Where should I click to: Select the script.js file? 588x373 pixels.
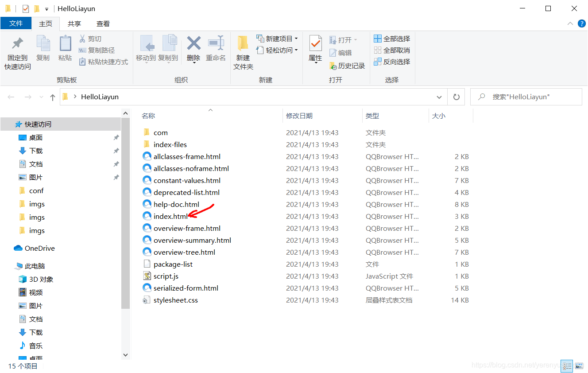click(166, 276)
